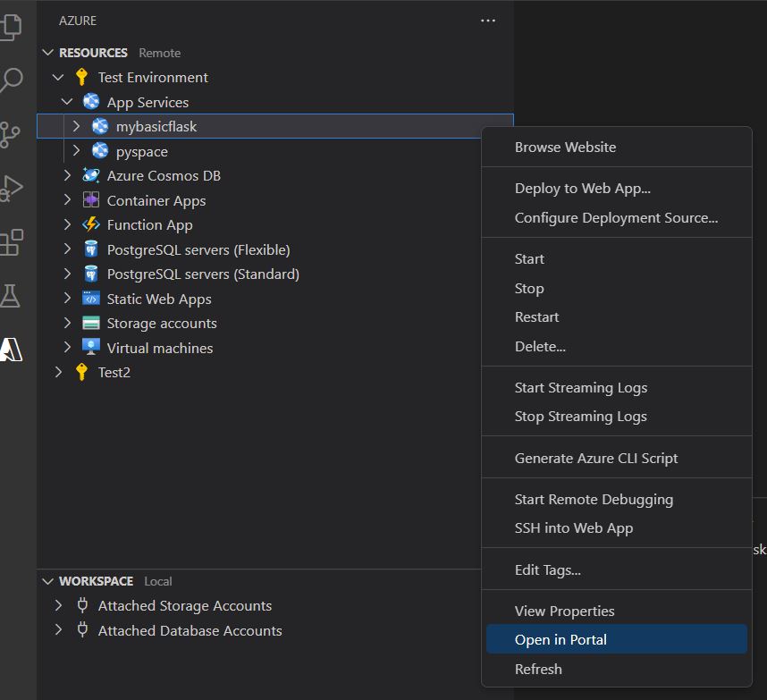
Task: Open the Azure view in activity bar
Action: pos(12,350)
